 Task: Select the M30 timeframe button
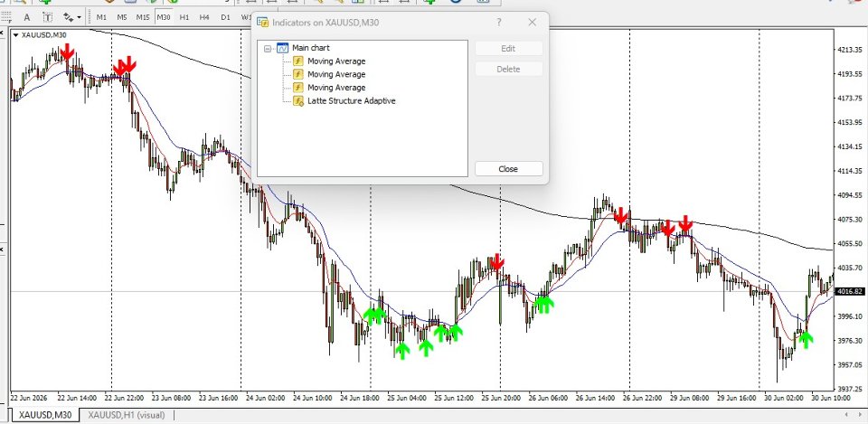coord(164,17)
